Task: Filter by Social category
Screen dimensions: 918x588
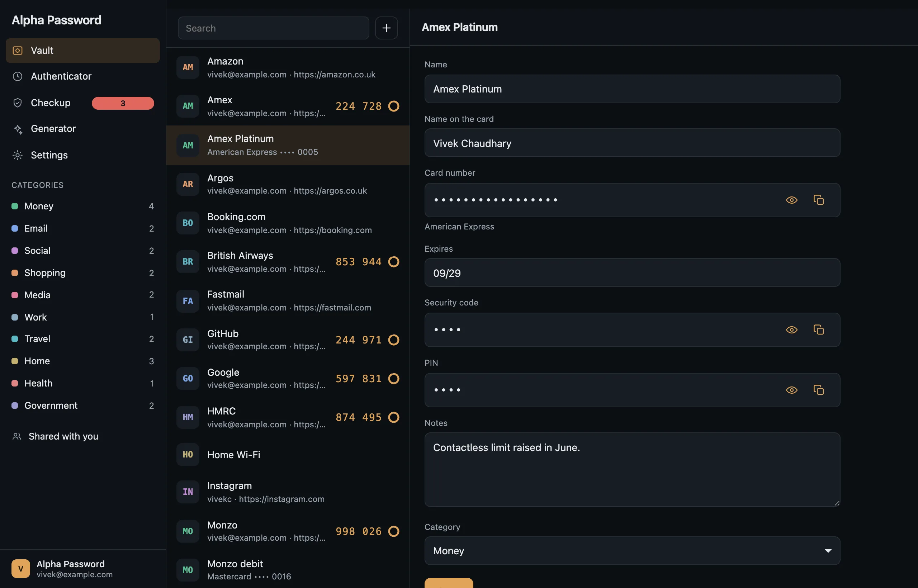Action: pyautogui.click(x=82, y=251)
